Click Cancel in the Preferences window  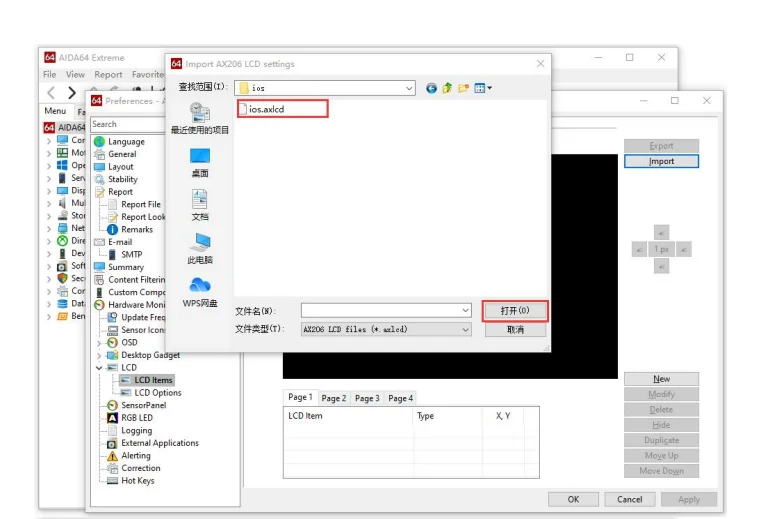[x=629, y=499]
